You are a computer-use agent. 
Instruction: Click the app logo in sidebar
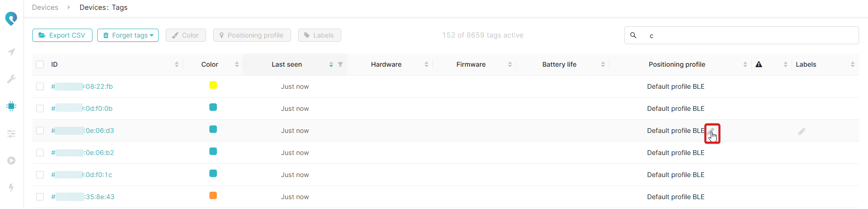tap(11, 19)
